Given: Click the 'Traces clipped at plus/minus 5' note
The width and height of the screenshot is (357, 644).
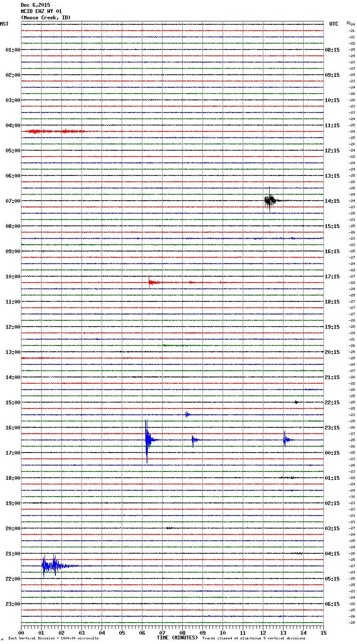Looking at the screenshot, I should coord(254,638).
